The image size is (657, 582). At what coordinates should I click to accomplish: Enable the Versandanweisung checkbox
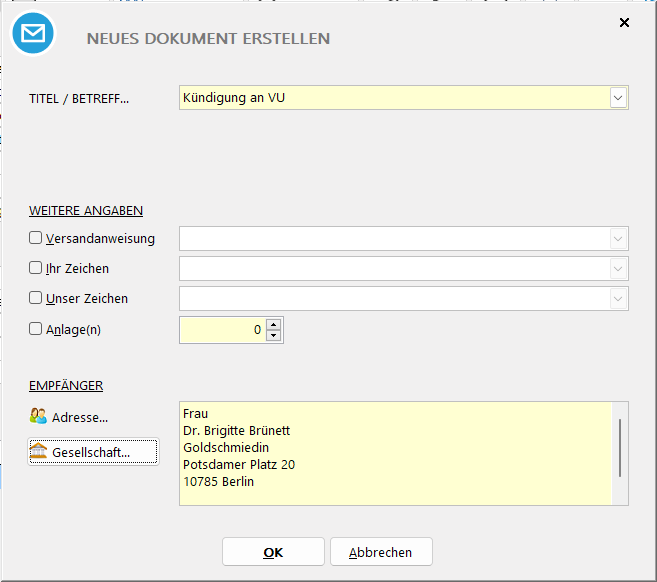[x=36, y=238]
